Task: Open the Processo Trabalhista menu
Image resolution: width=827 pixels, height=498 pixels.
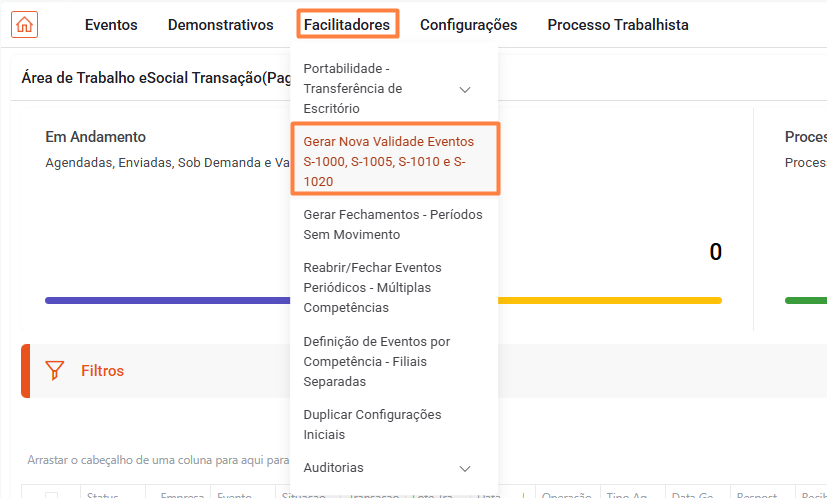Action: click(618, 25)
